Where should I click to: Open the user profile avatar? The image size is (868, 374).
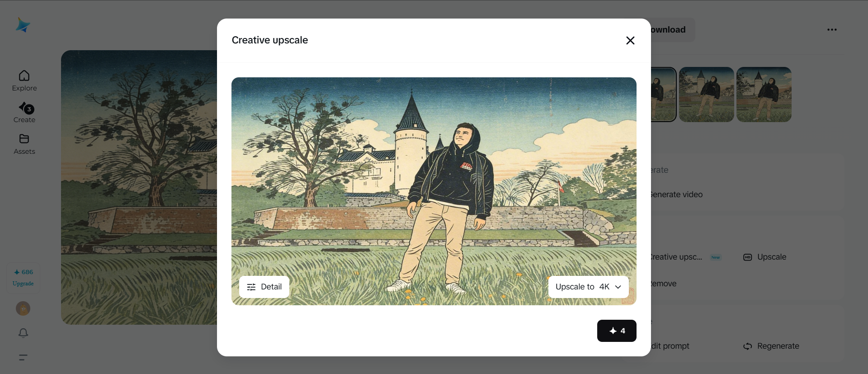[23, 308]
